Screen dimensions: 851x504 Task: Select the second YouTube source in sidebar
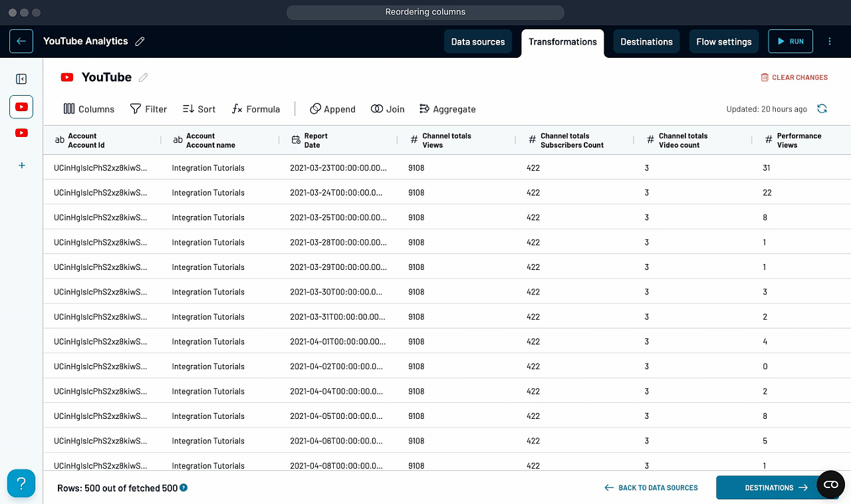coord(21,133)
